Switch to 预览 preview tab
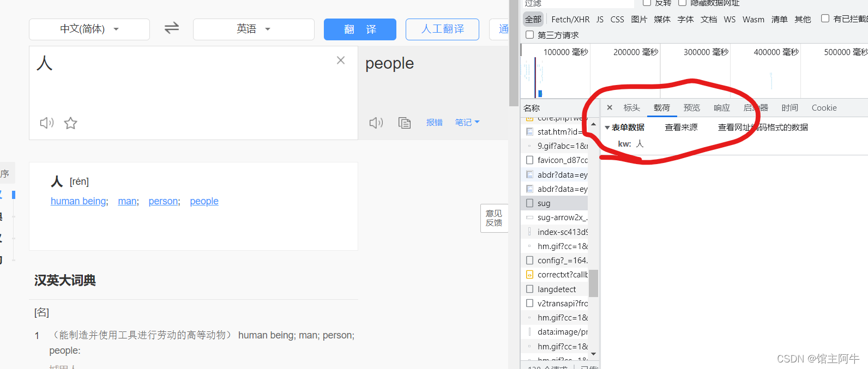The width and height of the screenshot is (868, 369). click(x=692, y=108)
